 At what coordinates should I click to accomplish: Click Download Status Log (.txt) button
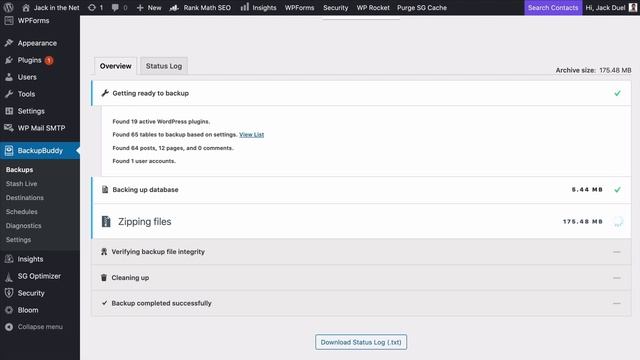pos(361,342)
